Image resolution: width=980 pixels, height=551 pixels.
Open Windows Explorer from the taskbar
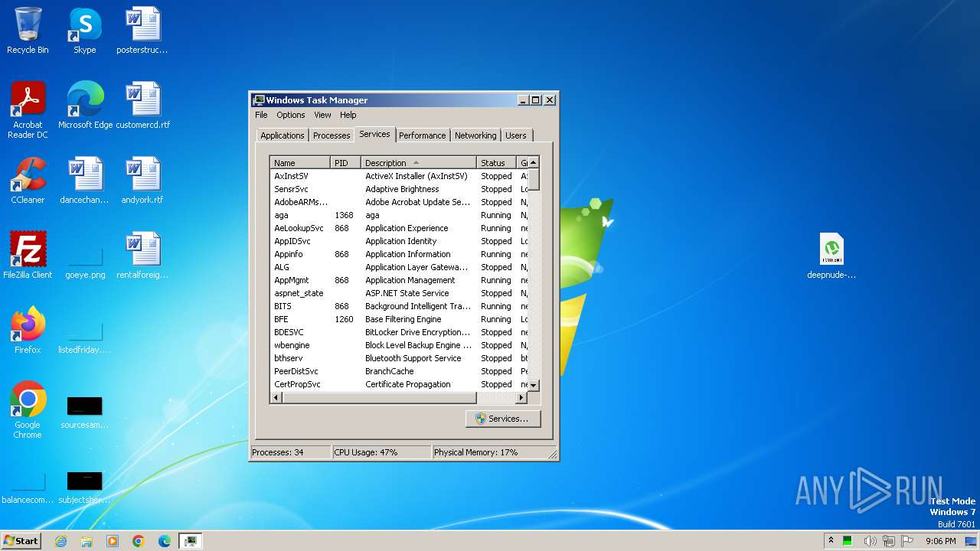tap(87, 541)
